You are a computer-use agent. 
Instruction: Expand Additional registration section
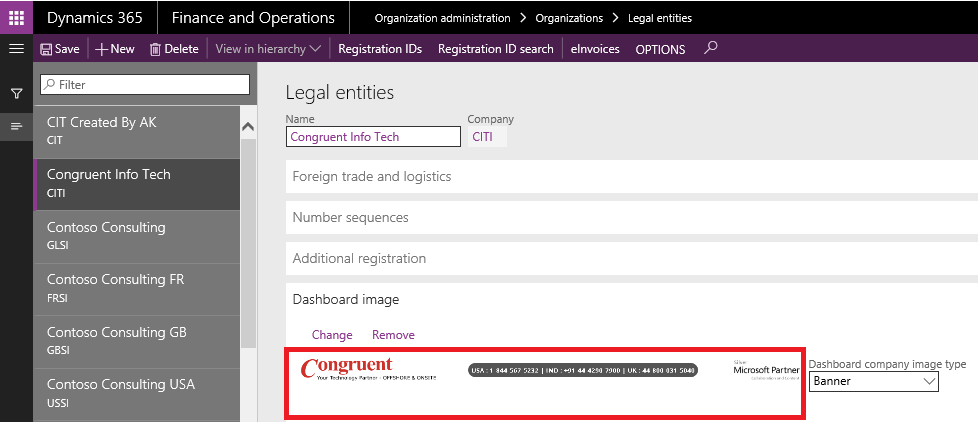(632, 258)
